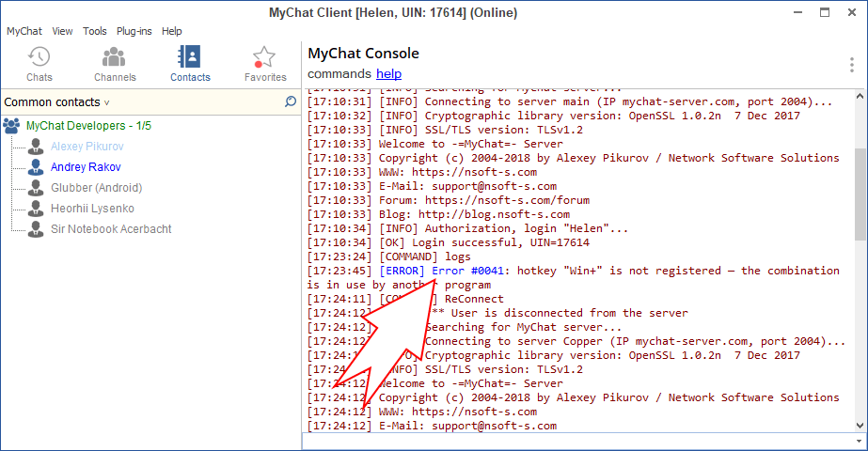The width and height of the screenshot is (868, 451).
Task: Open the Chats history icon
Action: click(x=39, y=57)
